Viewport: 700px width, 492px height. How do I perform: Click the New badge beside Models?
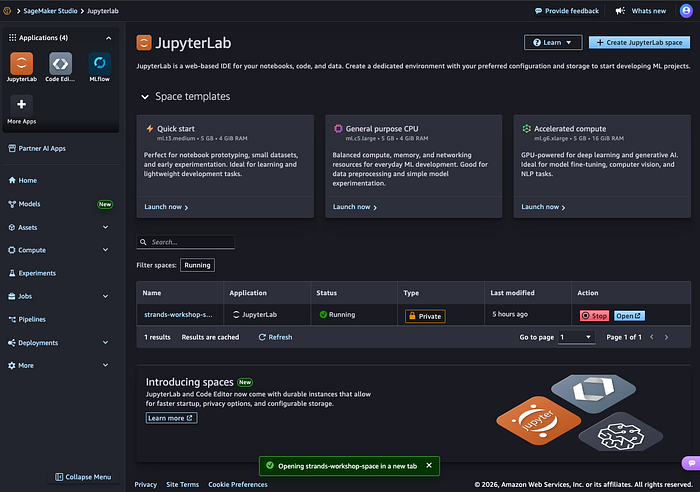(x=105, y=204)
